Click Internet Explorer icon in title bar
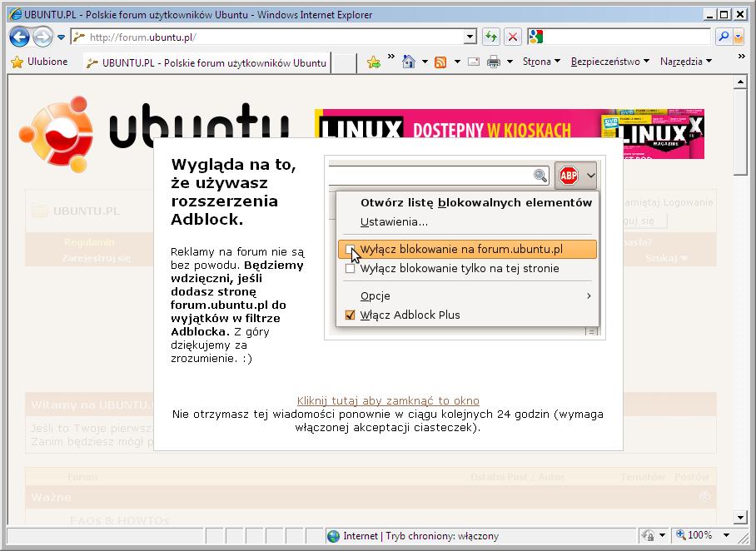 coord(16,14)
